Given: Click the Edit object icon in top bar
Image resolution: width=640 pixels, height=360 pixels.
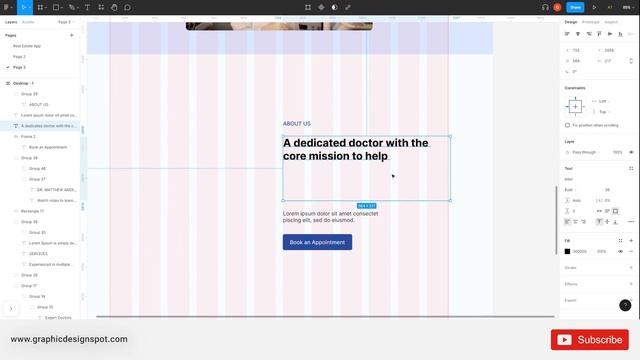Looking at the screenshot, I should pos(308,7).
